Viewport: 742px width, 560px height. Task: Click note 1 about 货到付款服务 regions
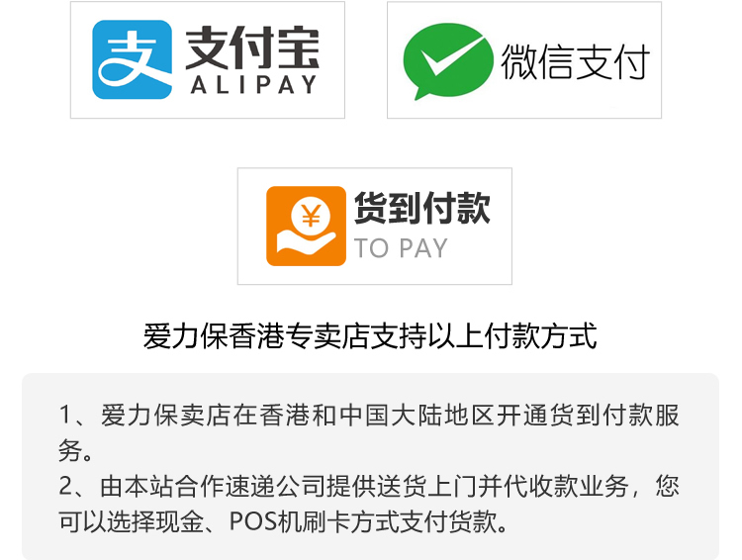(x=369, y=432)
